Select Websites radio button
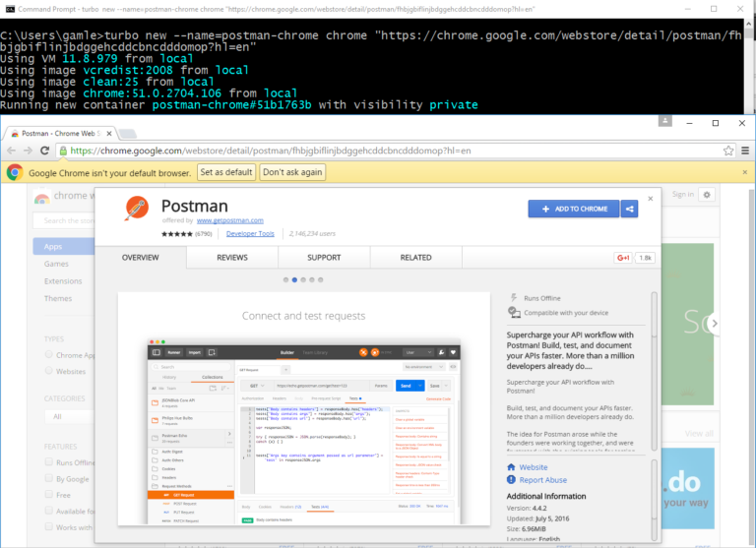Screen dimensions: 756x548 [48, 371]
